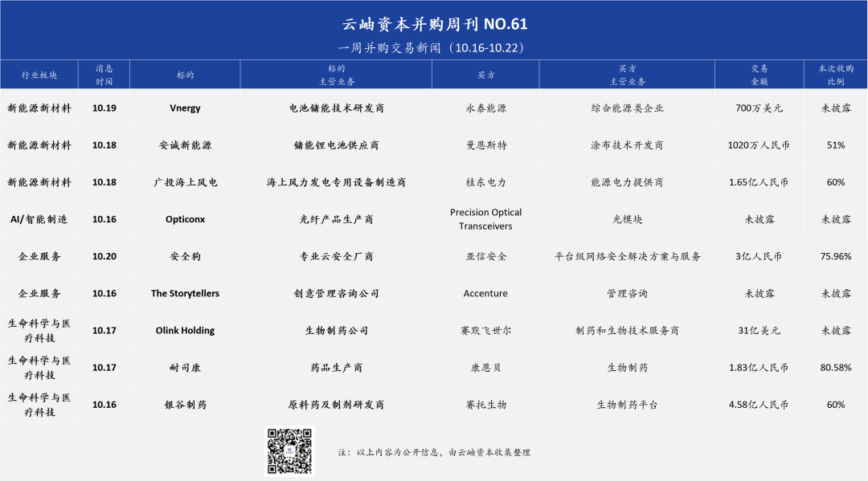868x481 pixels.
Task: Click '制药和生物技术服务商' cell
Action: point(627,331)
